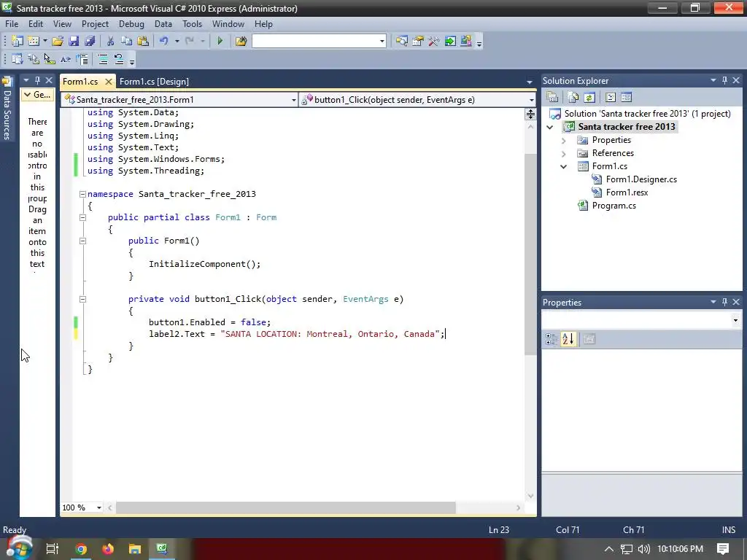Image resolution: width=747 pixels, height=560 pixels.
Task: Click the Save All icon
Action: [90, 42]
